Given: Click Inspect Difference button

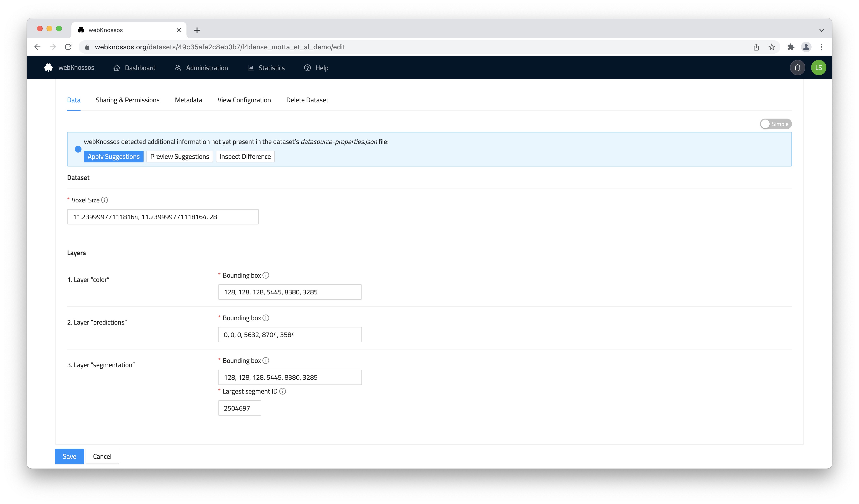Looking at the screenshot, I should pyautogui.click(x=245, y=156).
